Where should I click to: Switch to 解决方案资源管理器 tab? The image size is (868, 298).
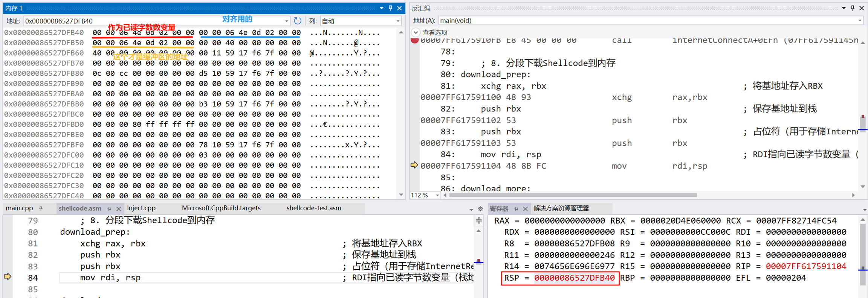coord(561,208)
